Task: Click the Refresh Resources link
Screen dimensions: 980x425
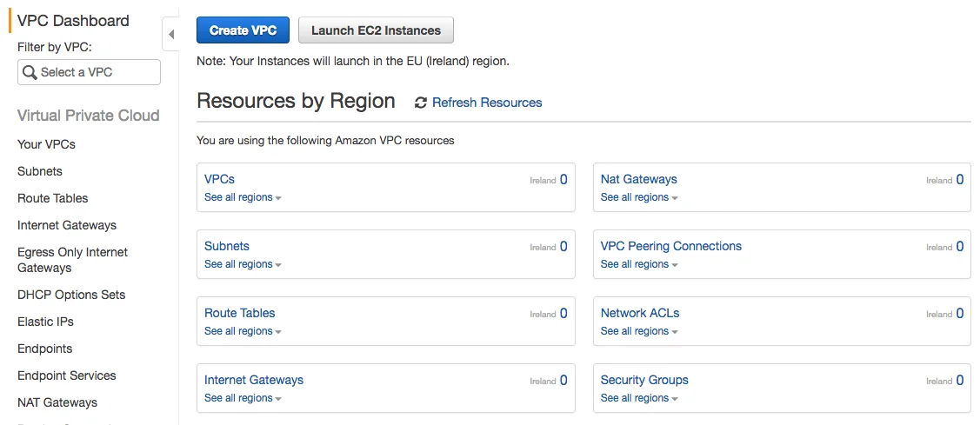Action: (x=487, y=103)
